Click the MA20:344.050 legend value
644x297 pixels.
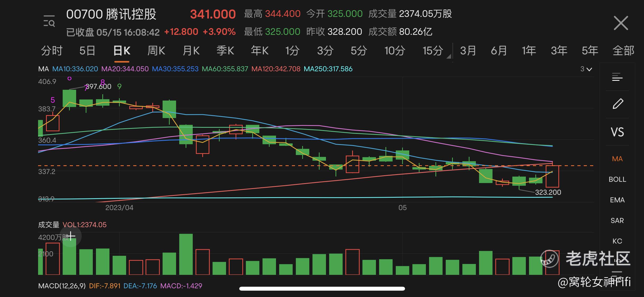pyautogui.click(x=125, y=69)
